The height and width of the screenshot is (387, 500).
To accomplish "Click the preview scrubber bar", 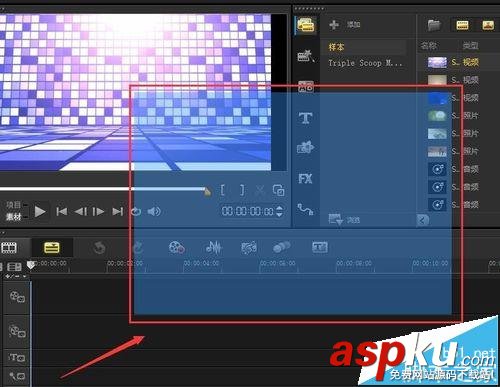I will click(x=102, y=189).
